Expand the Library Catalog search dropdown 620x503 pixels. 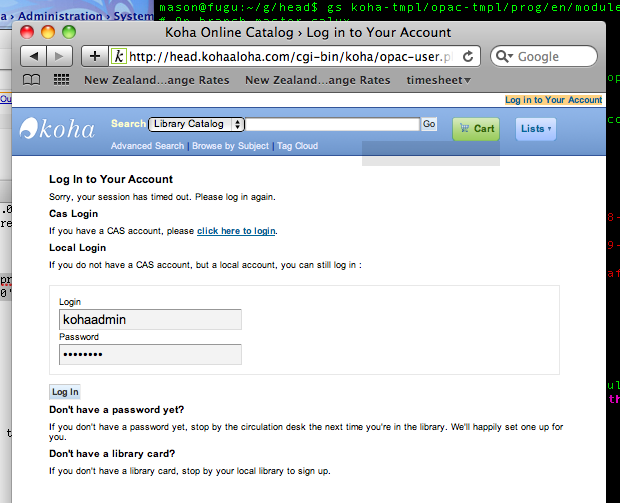click(196, 124)
